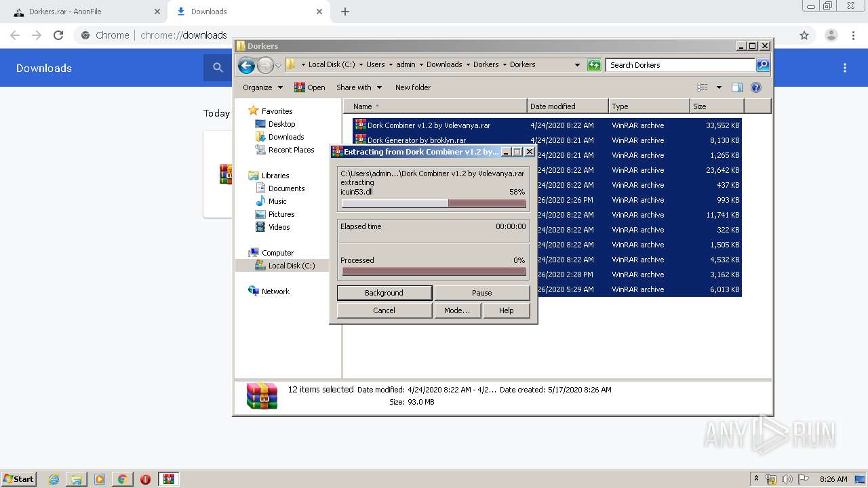Select Local Disk (C:) in navigation pane
Image resolution: width=868 pixels, height=488 pixels.
click(291, 266)
